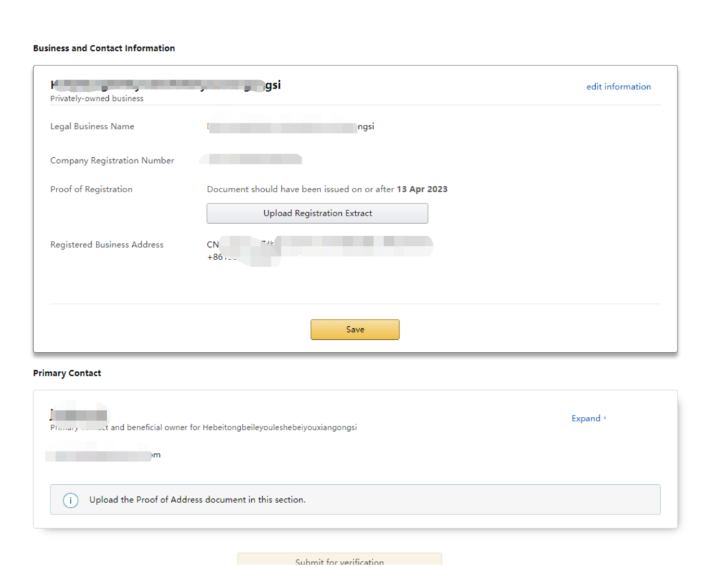728x567 pixels.
Task: Submit for verification
Action: pos(339,561)
